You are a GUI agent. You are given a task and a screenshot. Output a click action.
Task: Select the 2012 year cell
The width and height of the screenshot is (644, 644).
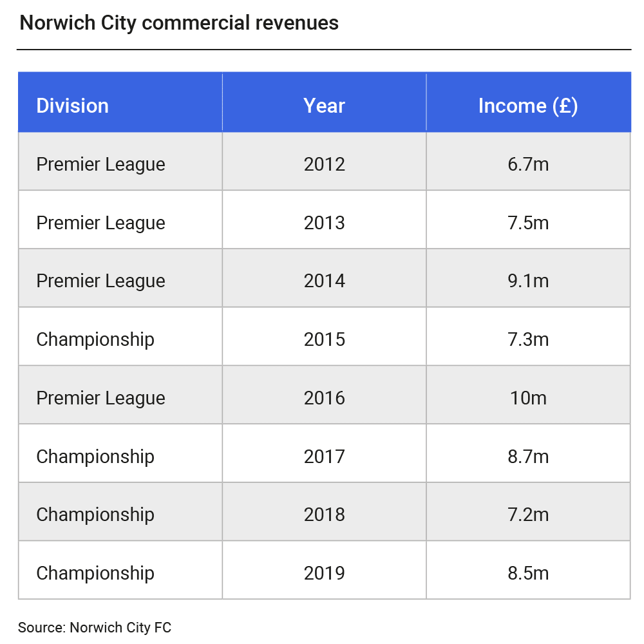tap(324, 164)
